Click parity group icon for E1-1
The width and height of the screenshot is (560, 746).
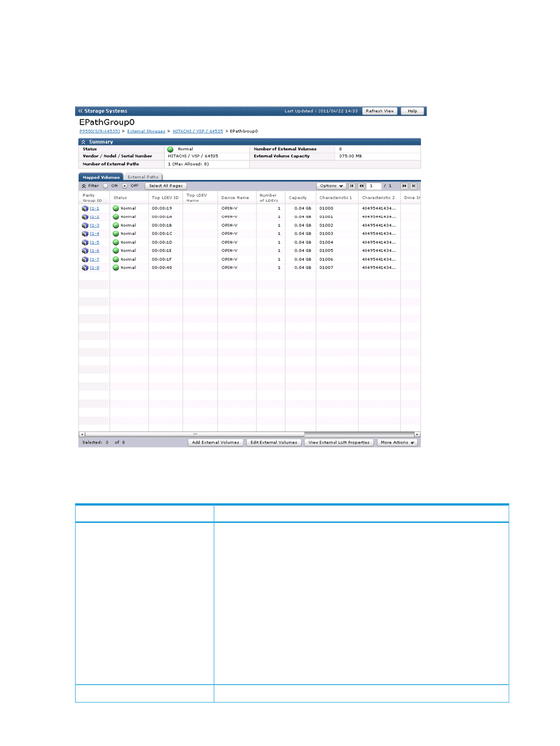(85, 209)
